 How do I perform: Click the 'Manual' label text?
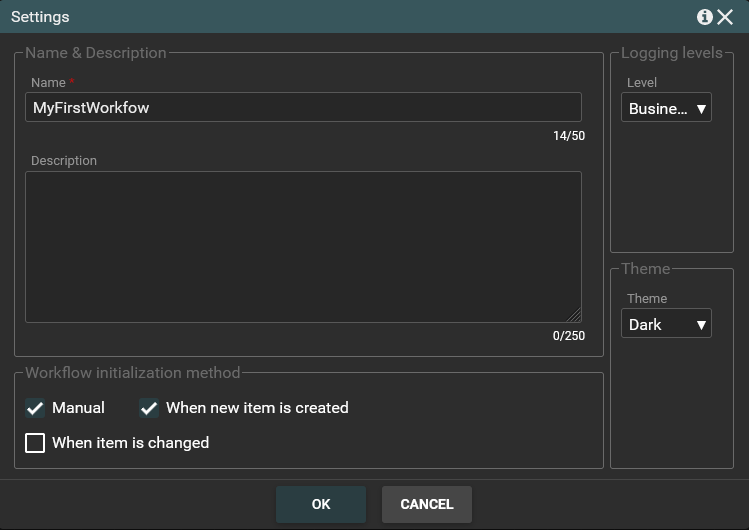click(78, 408)
